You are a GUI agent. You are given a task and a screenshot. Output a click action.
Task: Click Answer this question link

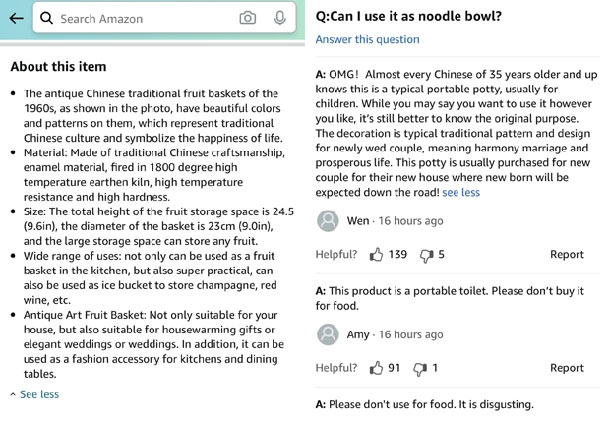coord(367,40)
